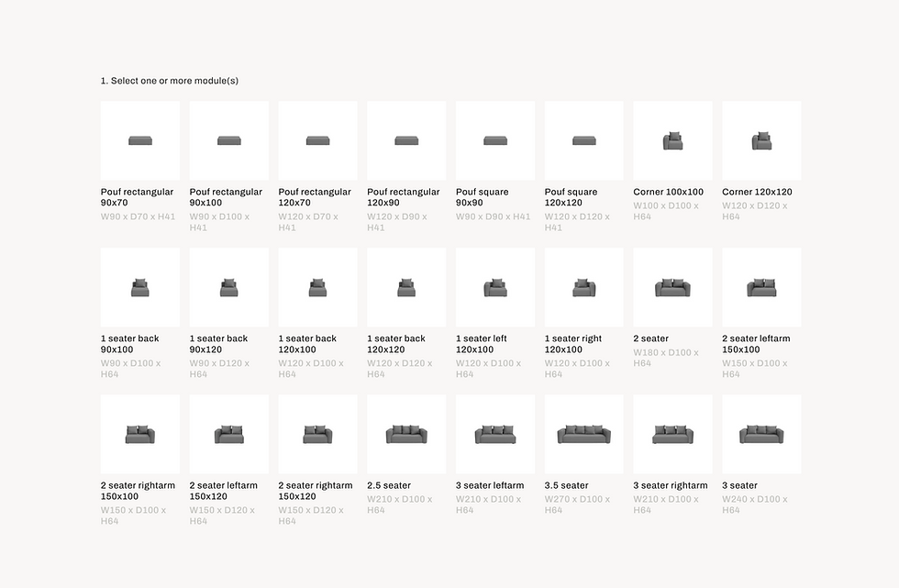Select the 1 seater left 120x100 image
899x588 pixels.
coord(495,288)
